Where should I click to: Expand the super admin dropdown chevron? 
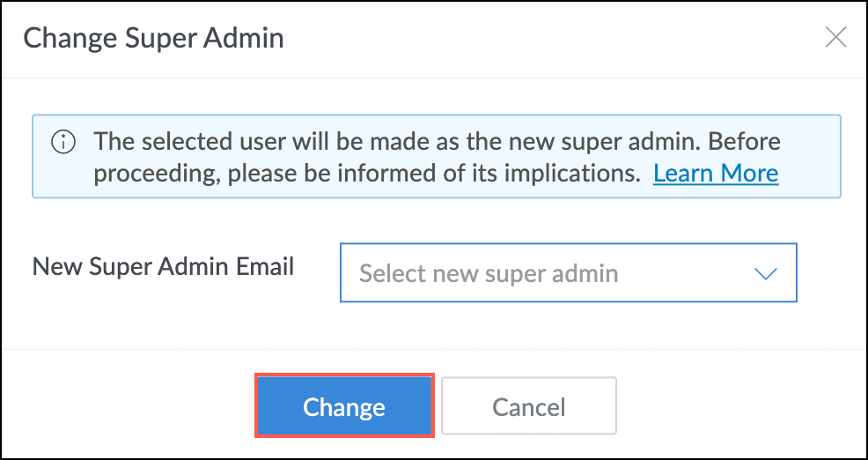[x=766, y=273]
